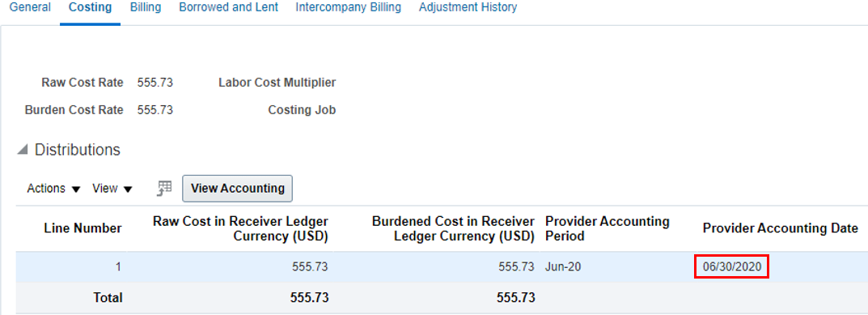Screen dimensions: 868x315
Task: Select distribution row with line number 1
Action: point(442,266)
